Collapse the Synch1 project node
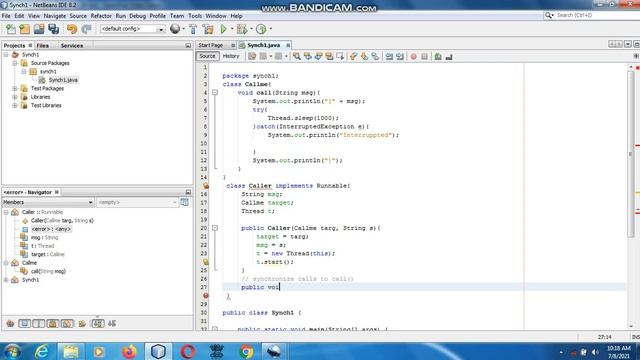The width and height of the screenshot is (640, 360). (x=6, y=54)
